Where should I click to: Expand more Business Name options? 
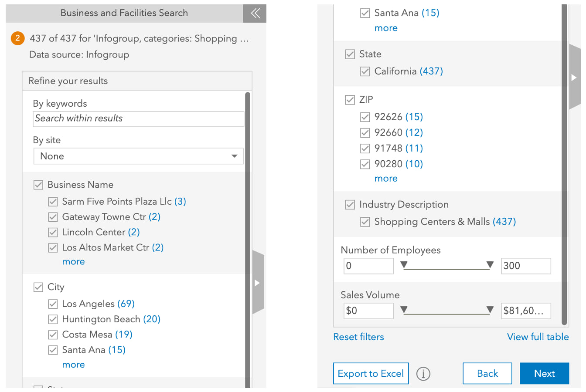(73, 262)
